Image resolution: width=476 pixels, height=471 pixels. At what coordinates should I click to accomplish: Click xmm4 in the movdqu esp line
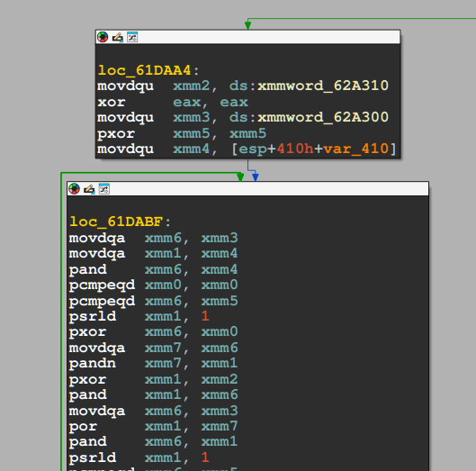coord(192,149)
